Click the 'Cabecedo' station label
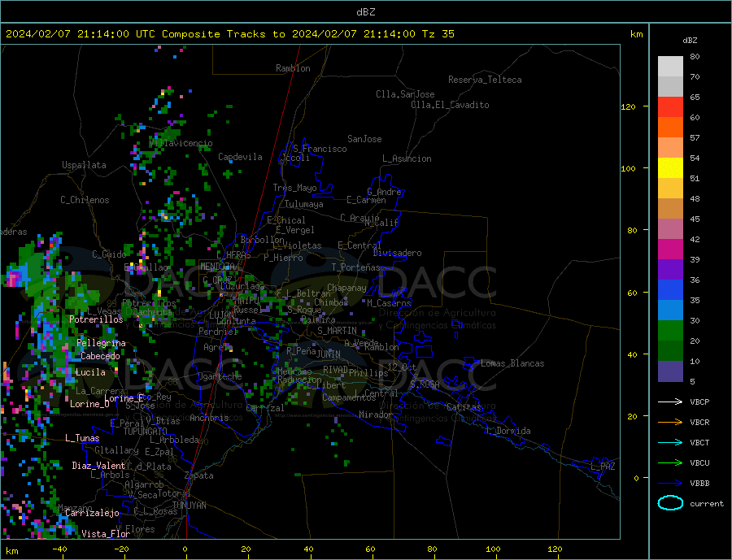Viewport: 732px width, 560px height. coord(100,356)
